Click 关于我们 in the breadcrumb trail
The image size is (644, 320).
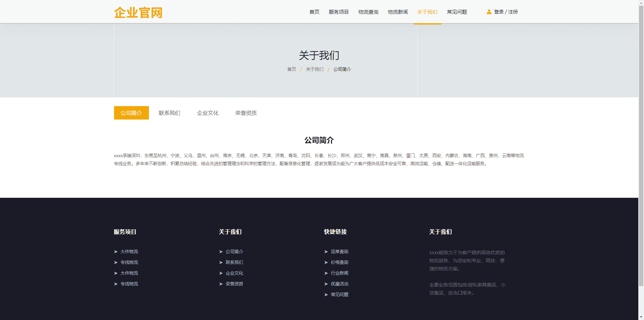pyautogui.click(x=315, y=69)
